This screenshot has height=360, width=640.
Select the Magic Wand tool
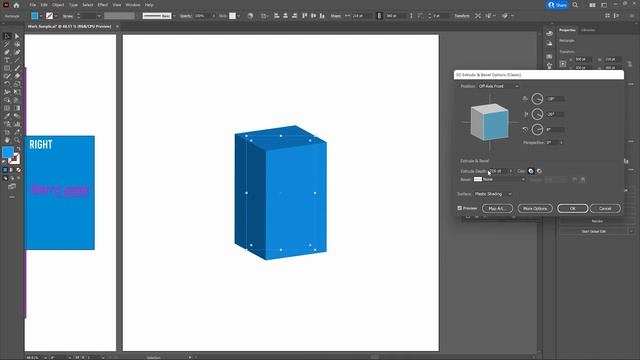click(7, 44)
